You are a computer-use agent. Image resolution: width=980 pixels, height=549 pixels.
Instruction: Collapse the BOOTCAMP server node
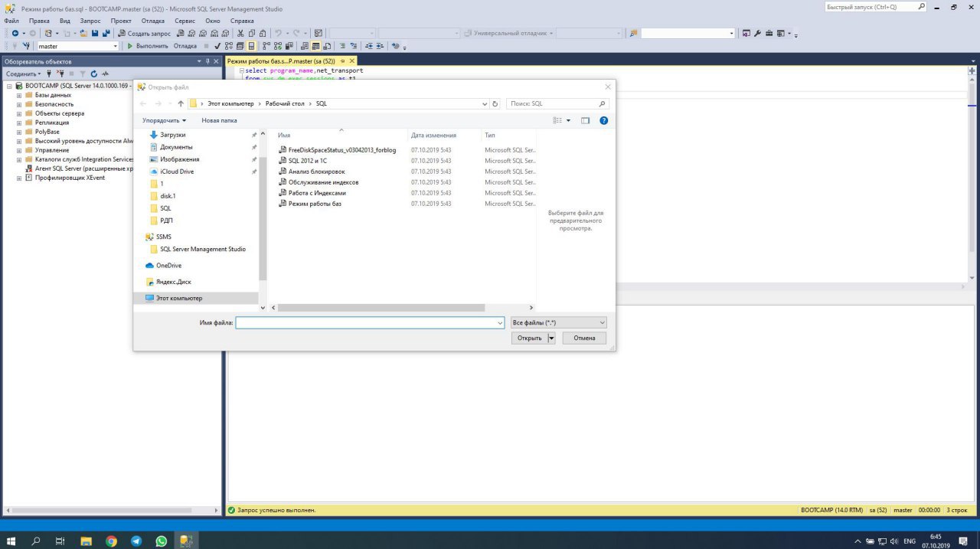click(x=8, y=86)
